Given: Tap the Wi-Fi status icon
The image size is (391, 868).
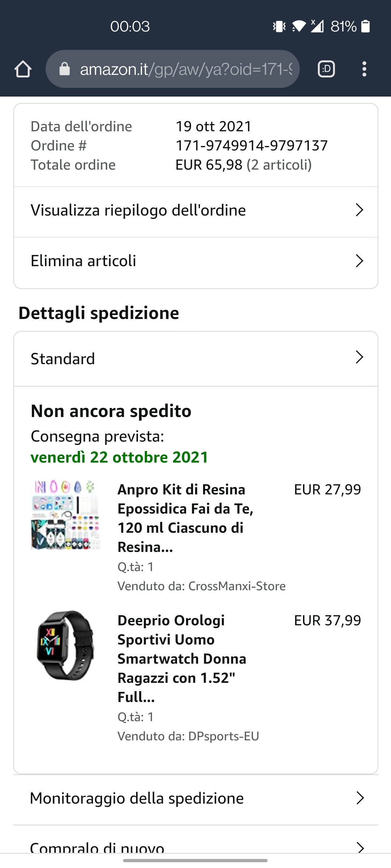Looking at the screenshot, I should [x=298, y=26].
